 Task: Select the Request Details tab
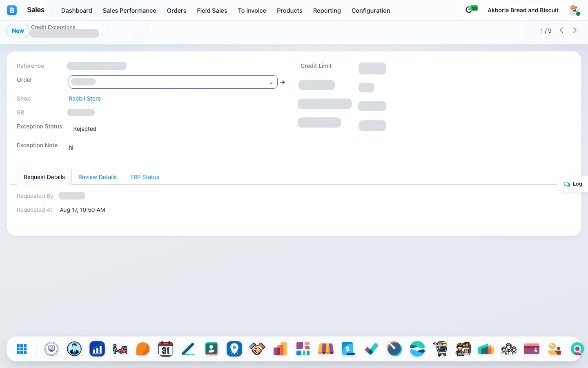(x=44, y=177)
